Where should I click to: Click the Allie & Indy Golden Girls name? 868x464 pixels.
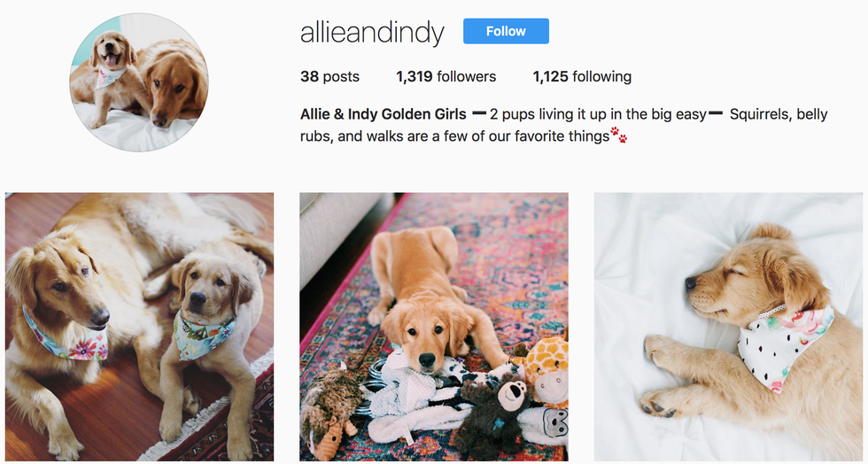coord(383,114)
